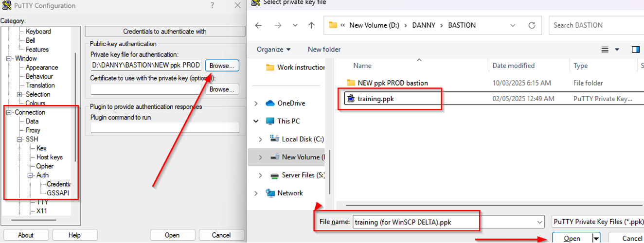This screenshot has width=644, height=243.
Task: Browse for the certificate file
Action: [x=222, y=89]
